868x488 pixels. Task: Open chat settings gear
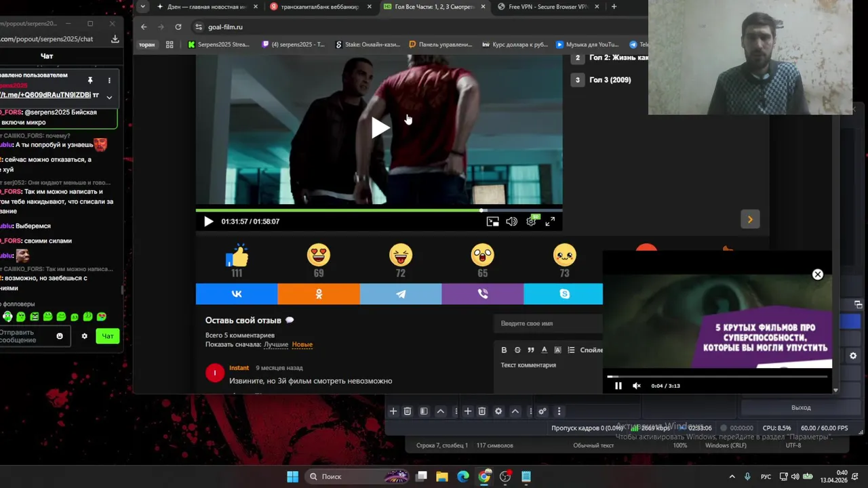[x=85, y=336]
